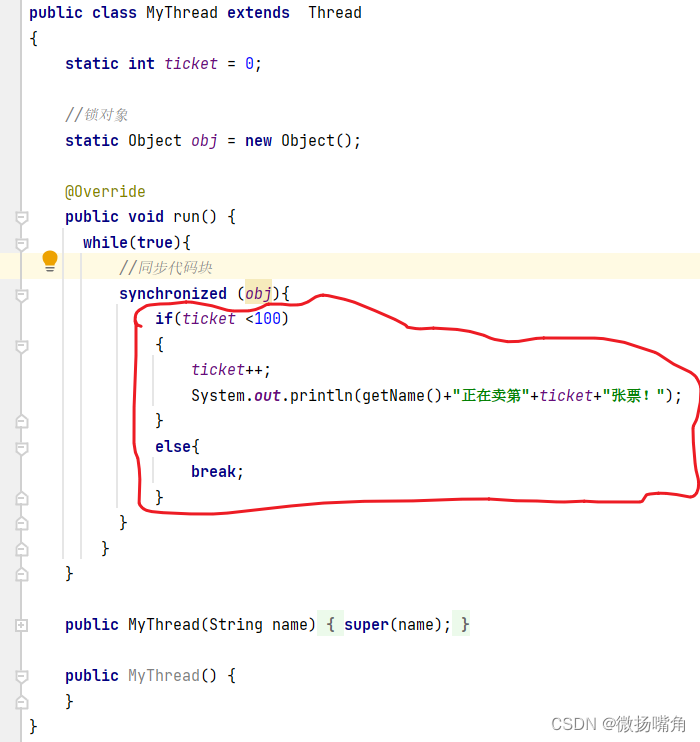Click the else keyword
The height and width of the screenshot is (742, 700).
coord(173,447)
